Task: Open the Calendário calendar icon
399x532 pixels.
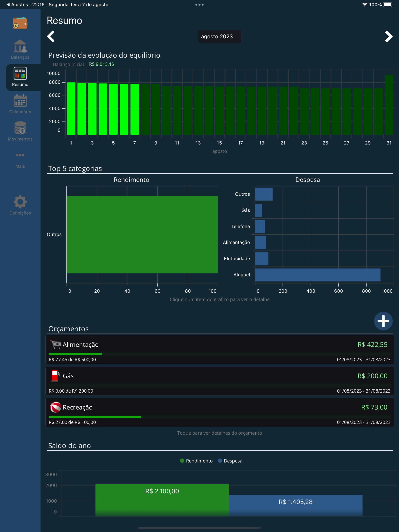Action: click(x=20, y=101)
